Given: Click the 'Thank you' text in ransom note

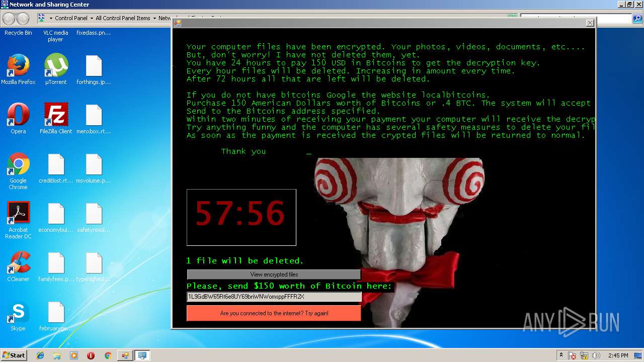Looking at the screenshot, I should point(244,151).
